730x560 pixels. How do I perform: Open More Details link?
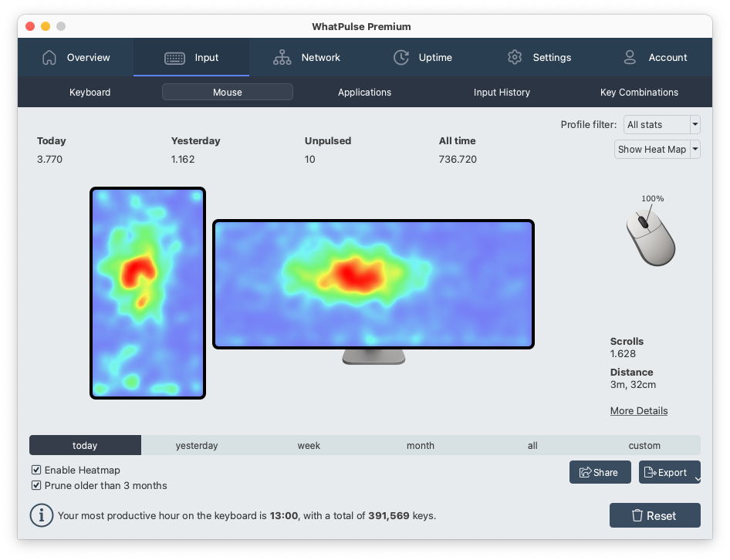click(638, 410)
